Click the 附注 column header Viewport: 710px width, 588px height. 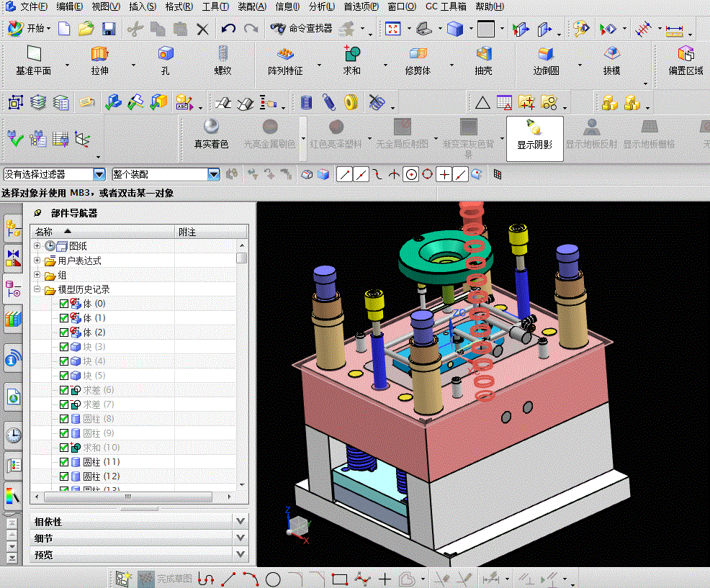click(211, 232)
